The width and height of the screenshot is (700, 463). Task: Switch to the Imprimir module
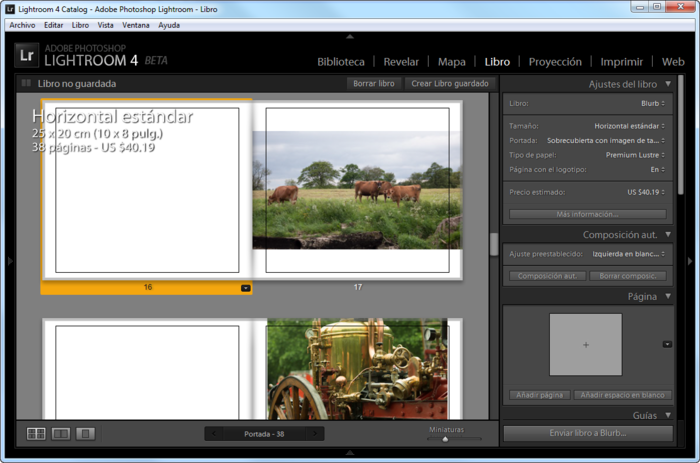click(x=621, y=62)
